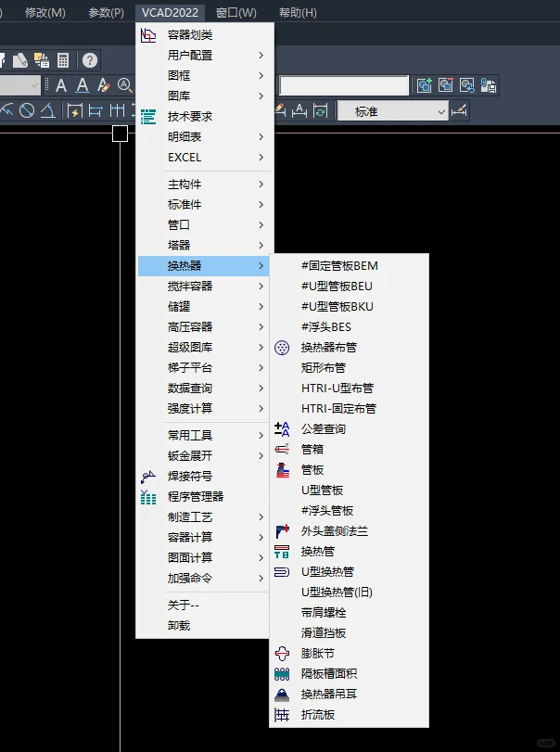Screen dimensions: 560x752
Task: Click the plain text A icon
Action: tap(61, 86)
